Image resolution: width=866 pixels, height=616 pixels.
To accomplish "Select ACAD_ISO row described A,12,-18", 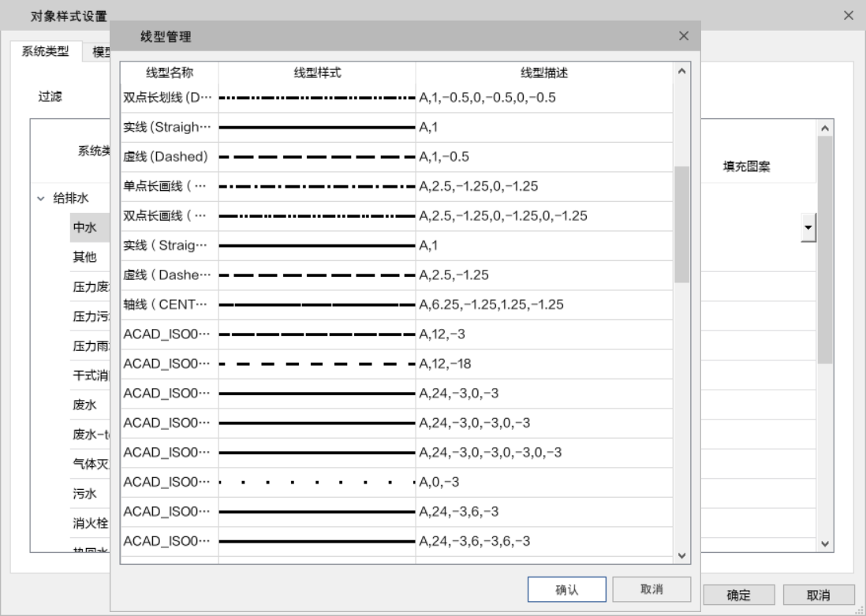I will [x=397, y=364].
